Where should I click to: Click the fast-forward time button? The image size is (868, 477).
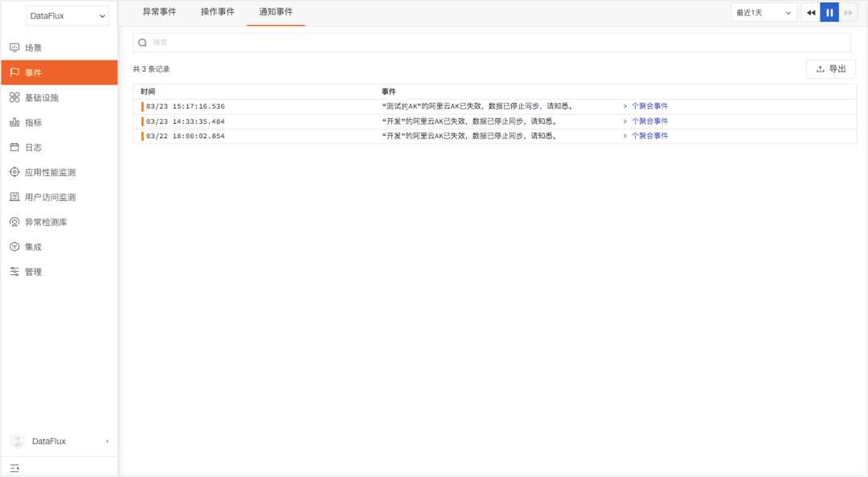(x=848, y=13)
